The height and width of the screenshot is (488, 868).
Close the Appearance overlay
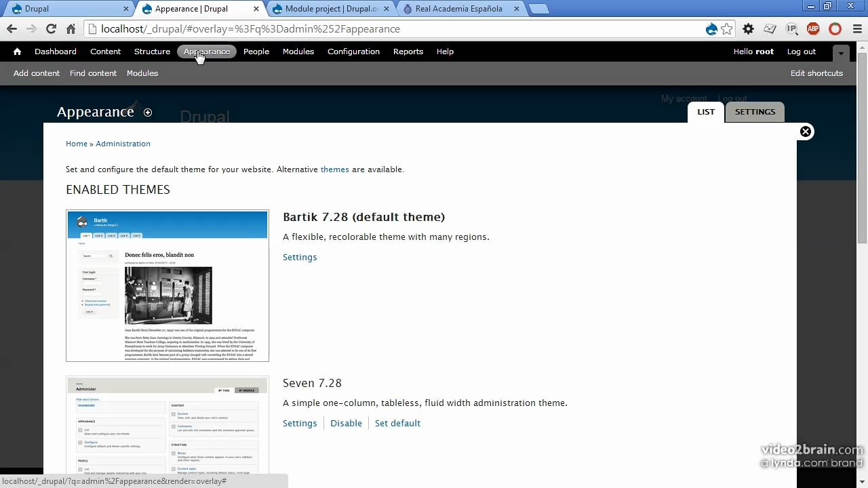click(x=806, y=131)
